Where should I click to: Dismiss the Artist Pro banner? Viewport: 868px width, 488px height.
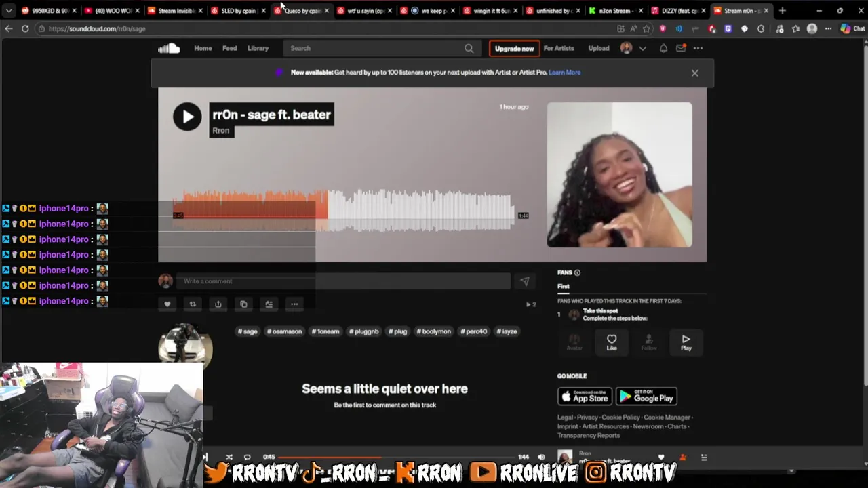pos(694,73)
